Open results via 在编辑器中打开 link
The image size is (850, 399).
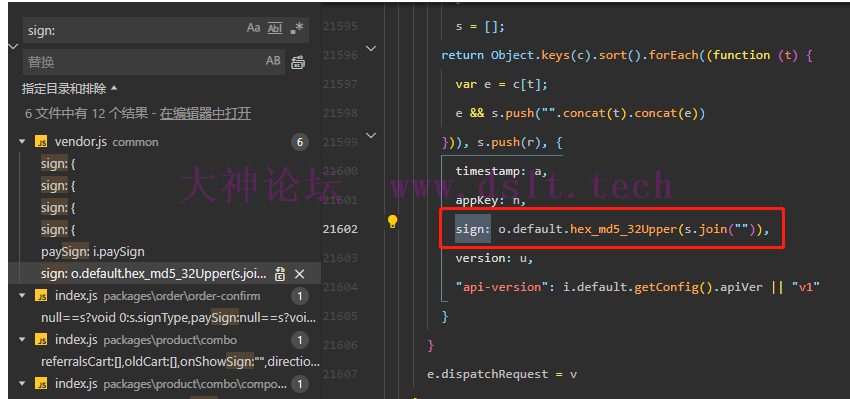(x=205, y=113)
